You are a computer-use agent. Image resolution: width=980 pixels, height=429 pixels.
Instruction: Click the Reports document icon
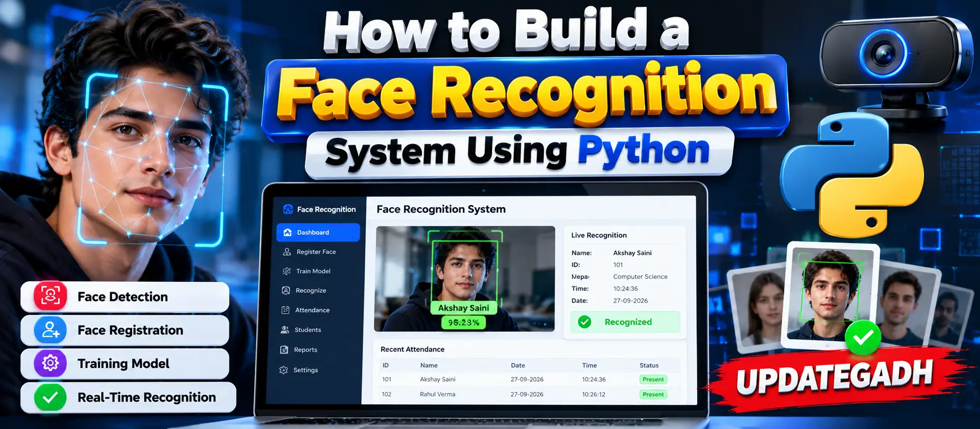tap(284, 350)
